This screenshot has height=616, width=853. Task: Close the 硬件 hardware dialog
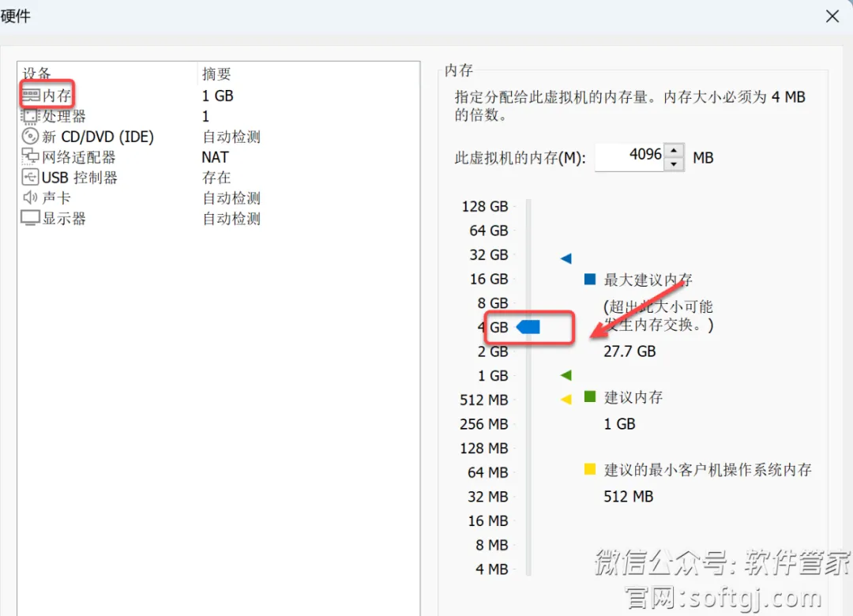coord(832,17)
